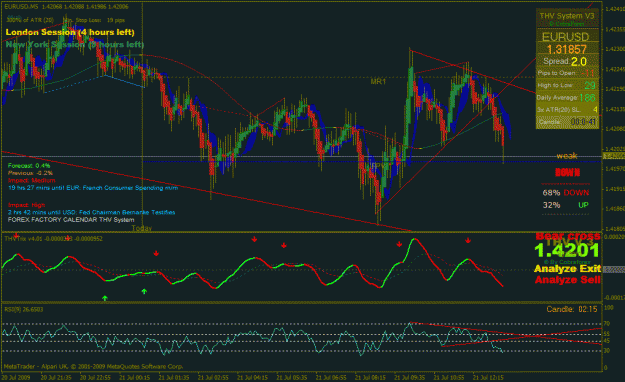Click the red 'Bear cross' label

(568, 236)
